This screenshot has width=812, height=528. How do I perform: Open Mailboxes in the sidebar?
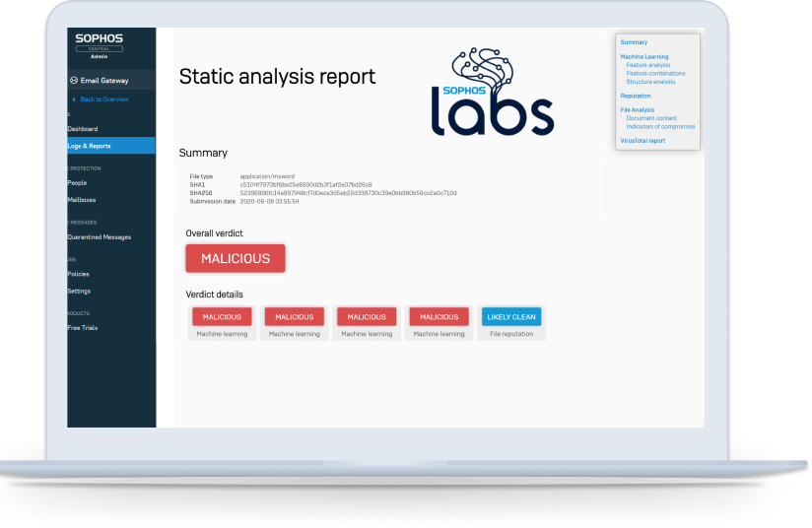pyautogui.click(x=81, y=200)
